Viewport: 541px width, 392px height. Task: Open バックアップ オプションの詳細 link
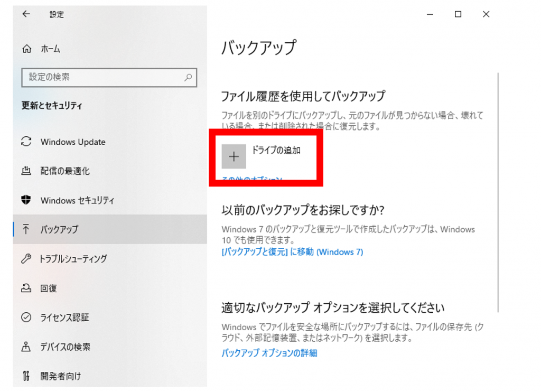click(x=269, y=353)
